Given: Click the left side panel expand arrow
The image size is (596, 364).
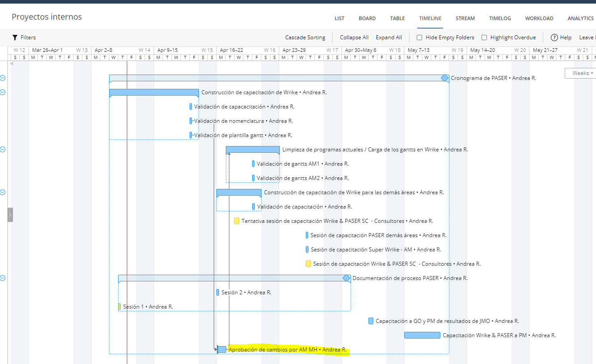Looking at the screenshot, I should click(10, 215).
